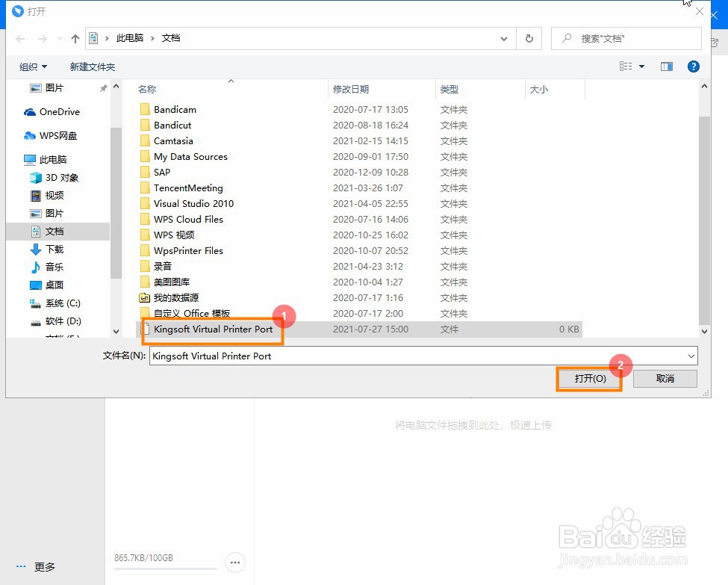Open the view options dropdown arrow

(x=641, y=66)
